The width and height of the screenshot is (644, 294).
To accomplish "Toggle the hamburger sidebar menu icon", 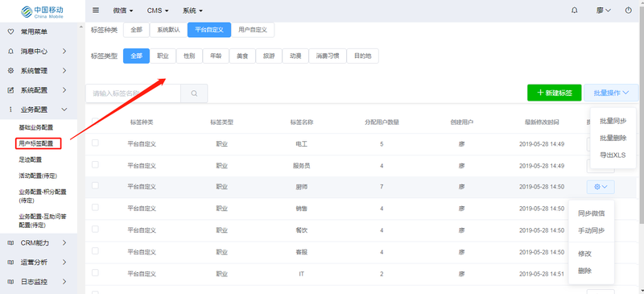I will (96, 10).
